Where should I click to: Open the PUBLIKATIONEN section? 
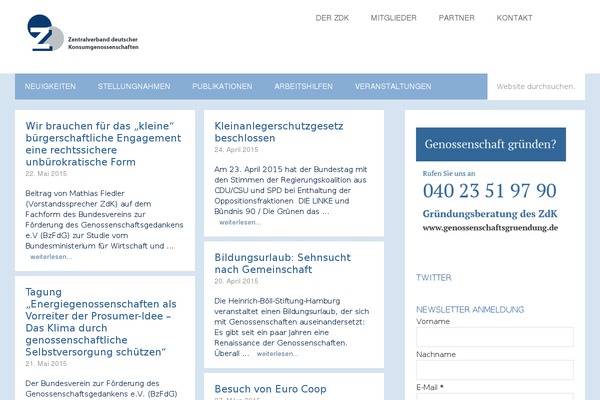pos(222,87)
